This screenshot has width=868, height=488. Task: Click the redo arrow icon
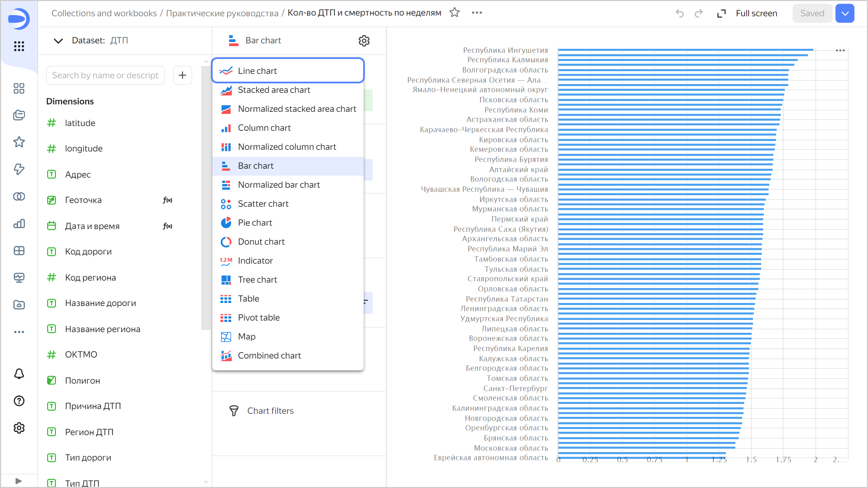point(698,14)
